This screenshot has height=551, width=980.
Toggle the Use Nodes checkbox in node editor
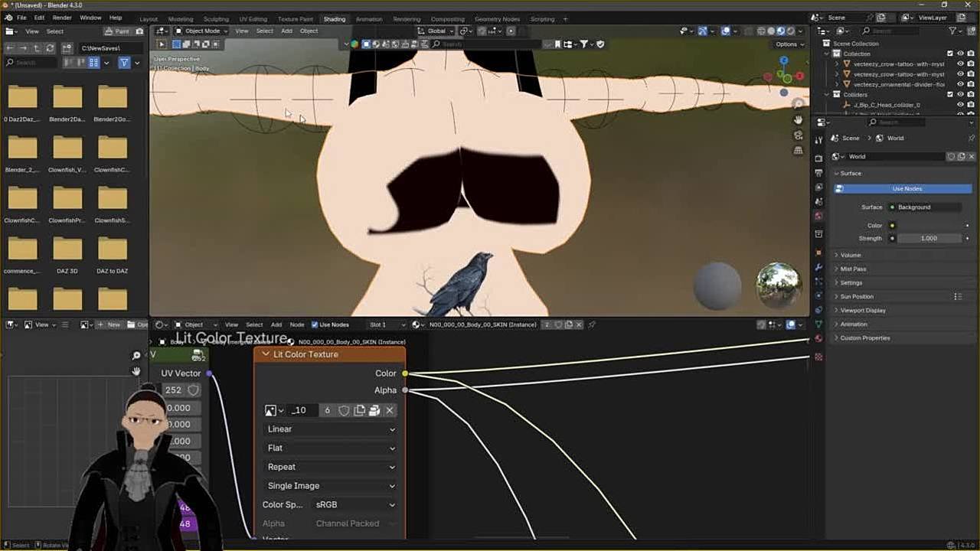click(x=315, y=324)
